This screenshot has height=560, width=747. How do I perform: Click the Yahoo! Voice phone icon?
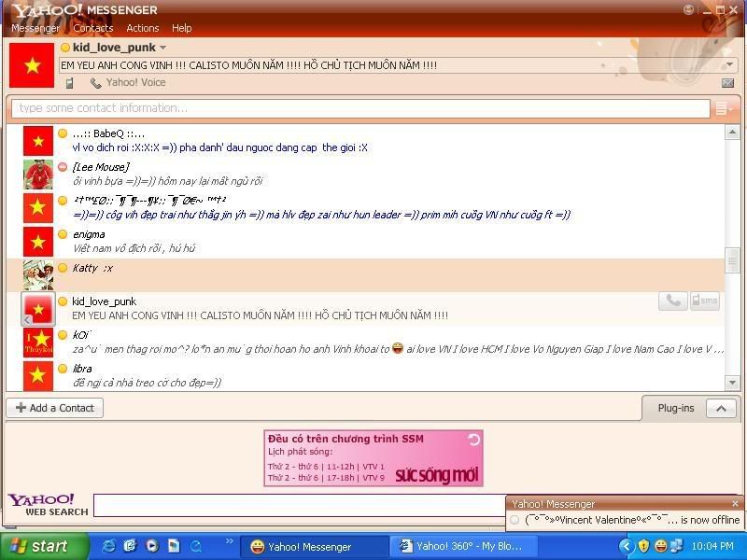pos(96,83)
